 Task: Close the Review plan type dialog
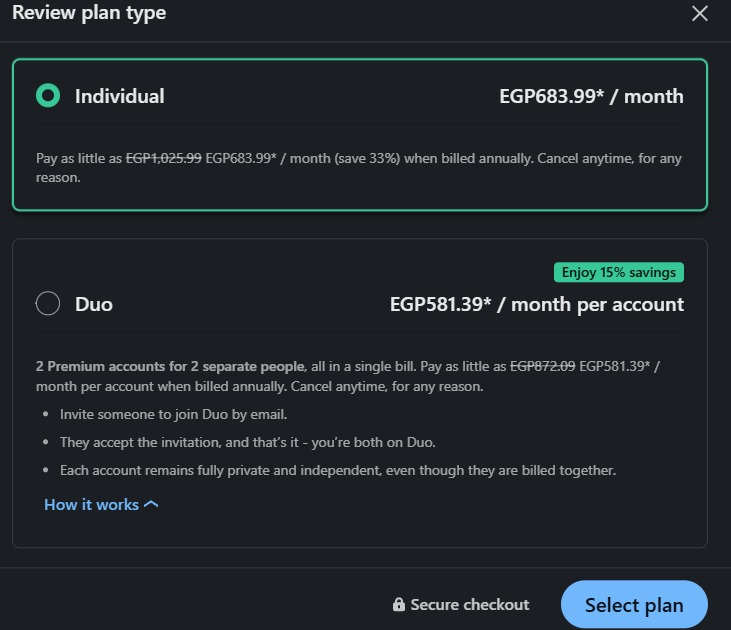click(700, 13)
